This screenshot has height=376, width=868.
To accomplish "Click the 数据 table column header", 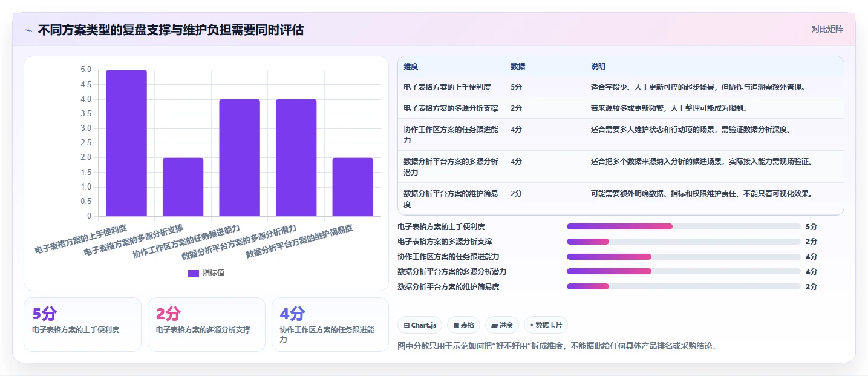I will [518, 67].
